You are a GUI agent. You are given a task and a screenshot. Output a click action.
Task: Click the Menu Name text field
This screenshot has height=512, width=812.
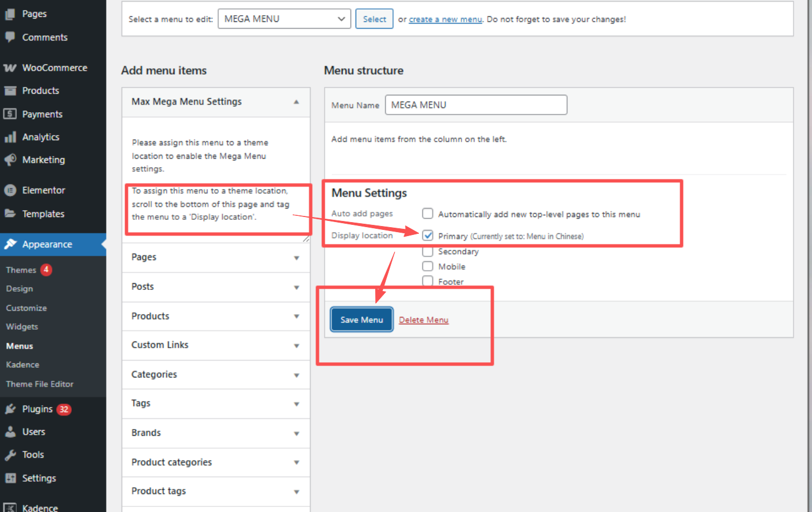476,105
